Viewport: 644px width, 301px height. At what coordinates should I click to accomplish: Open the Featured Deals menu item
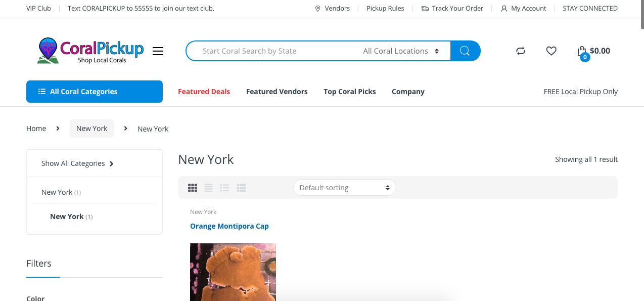pos(204,92)
